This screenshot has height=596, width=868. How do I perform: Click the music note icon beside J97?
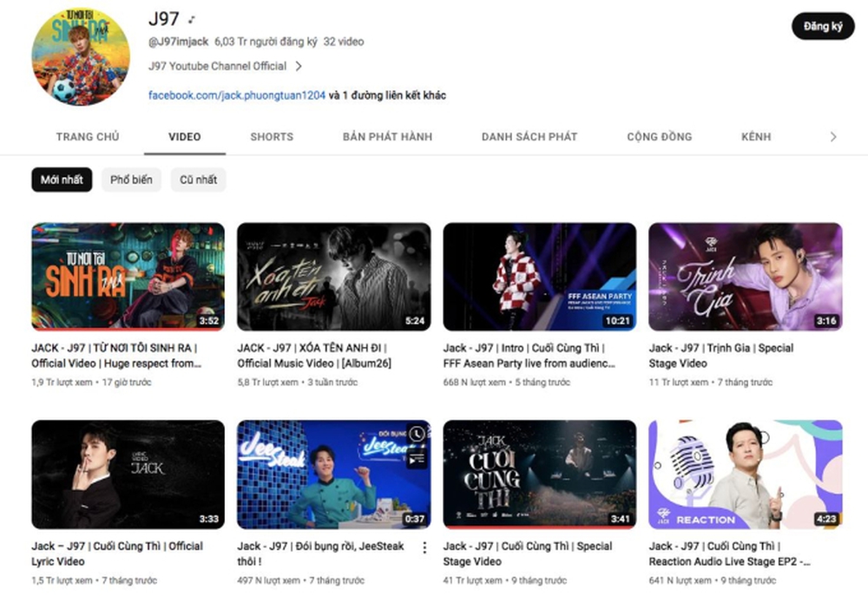click(193, 19)
